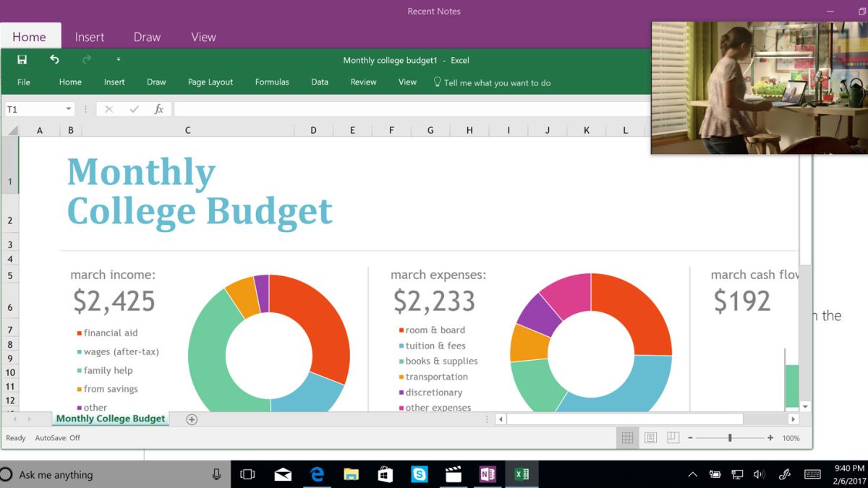Click the Tell me what you want to do box
868x488 pixels.
coord(492,82)
